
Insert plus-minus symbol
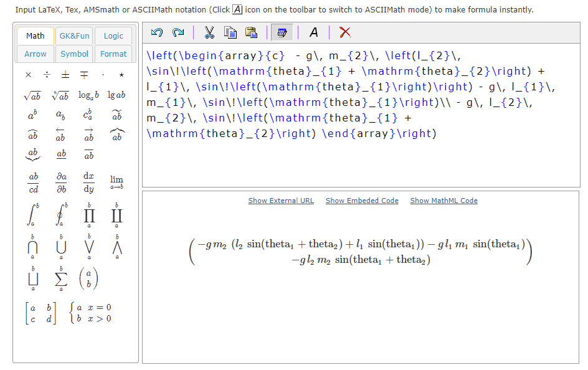click(x=65, y=75)
